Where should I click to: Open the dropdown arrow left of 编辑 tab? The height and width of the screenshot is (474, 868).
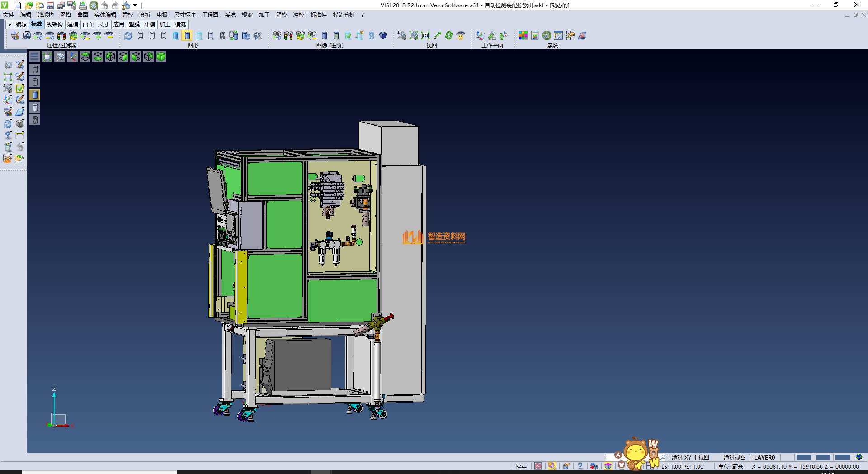[x=9, y=24]
